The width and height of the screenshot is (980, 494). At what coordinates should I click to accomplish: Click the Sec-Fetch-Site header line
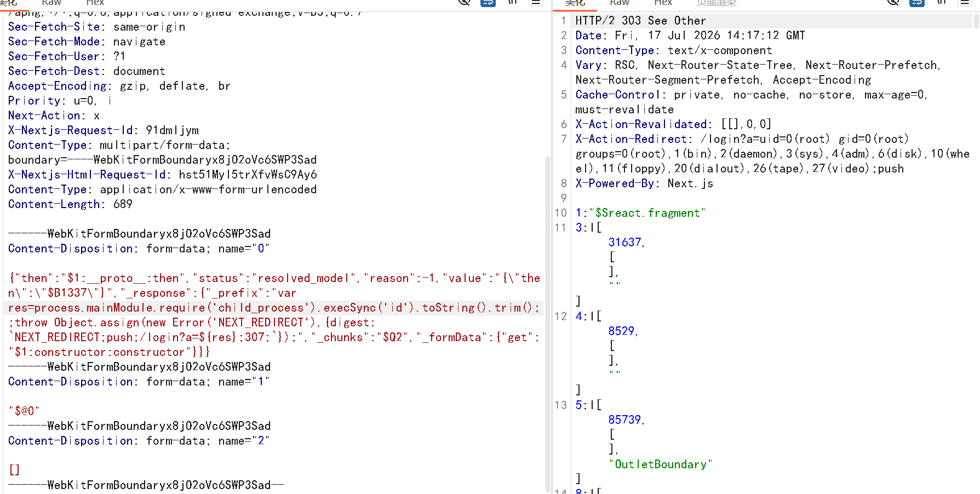(96, 27)
